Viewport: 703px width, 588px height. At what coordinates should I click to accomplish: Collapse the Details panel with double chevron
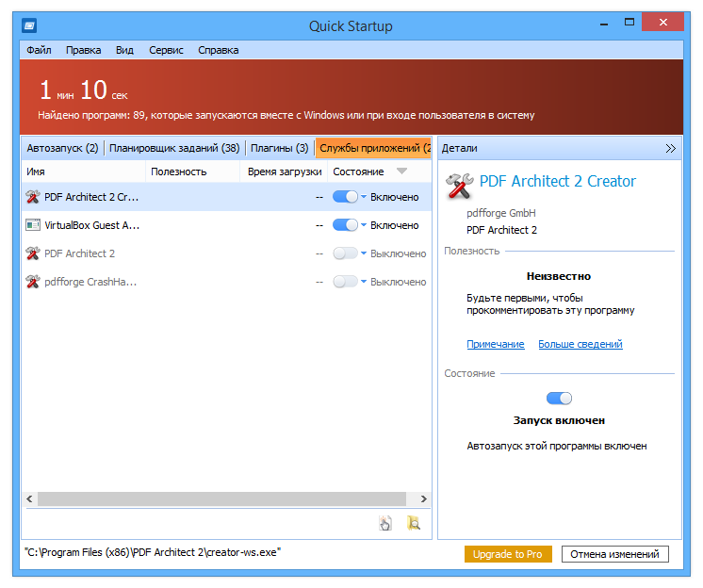click(670, 148)
